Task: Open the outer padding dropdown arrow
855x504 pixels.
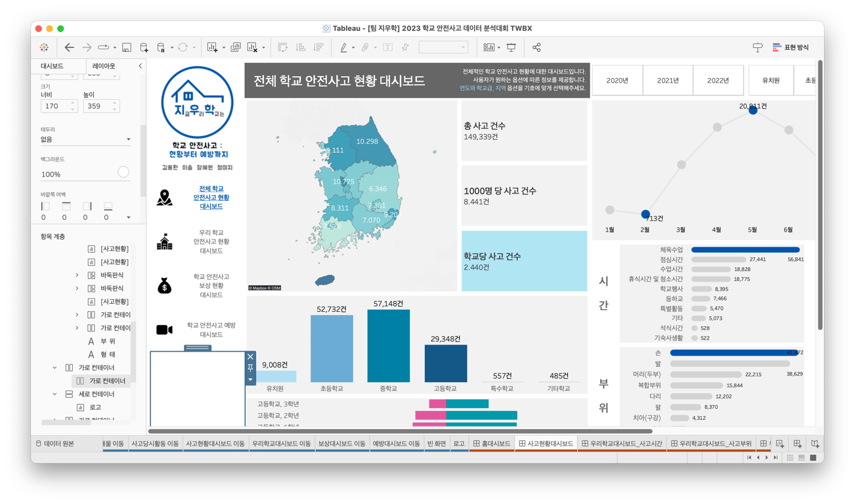Action: (x=129, y=217)
